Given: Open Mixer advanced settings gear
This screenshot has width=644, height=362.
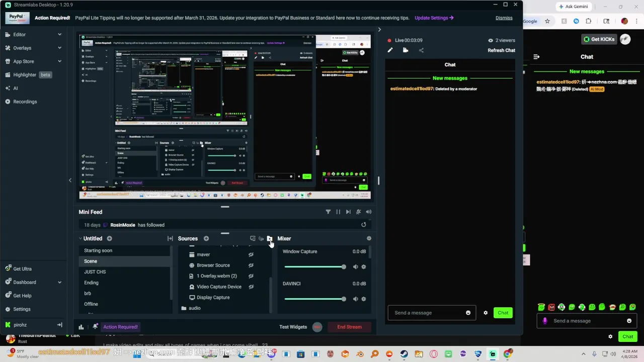Looking at the screenshot, I should [x=369, y=239].
